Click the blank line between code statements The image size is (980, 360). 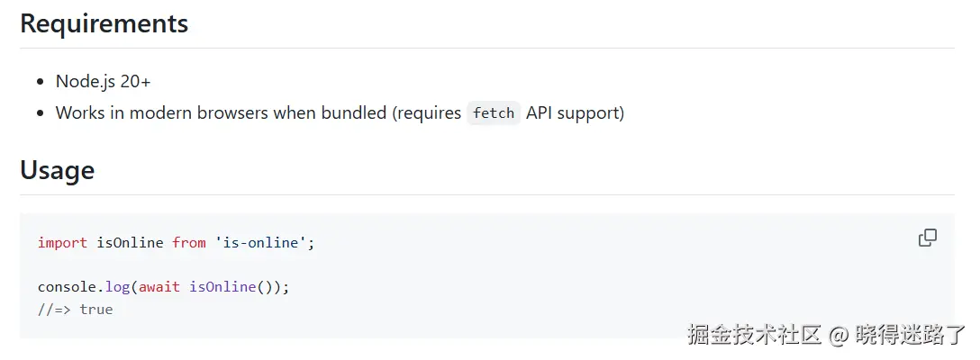tap(180, 265)
